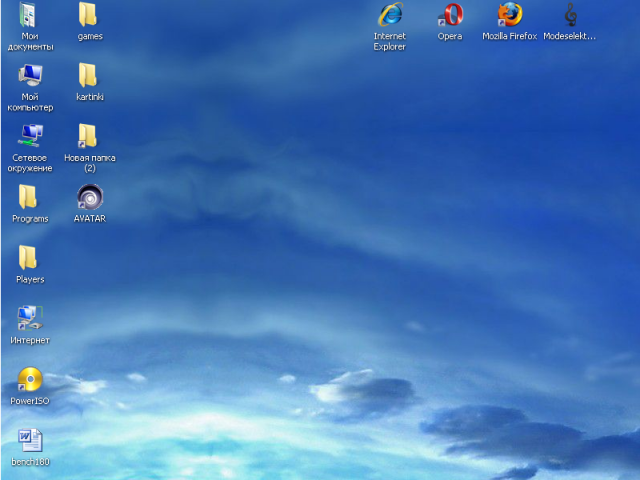The height and width of the screenshot is (480, 640).
Task: Open the Internet Explorer desktop icon
Action: click(389, 15)
